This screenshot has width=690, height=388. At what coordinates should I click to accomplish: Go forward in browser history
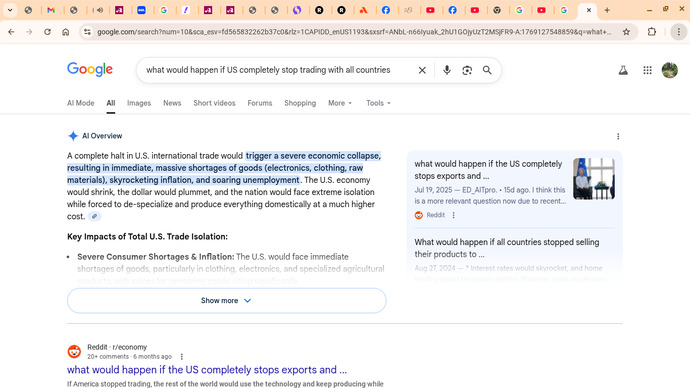point(29,32)
